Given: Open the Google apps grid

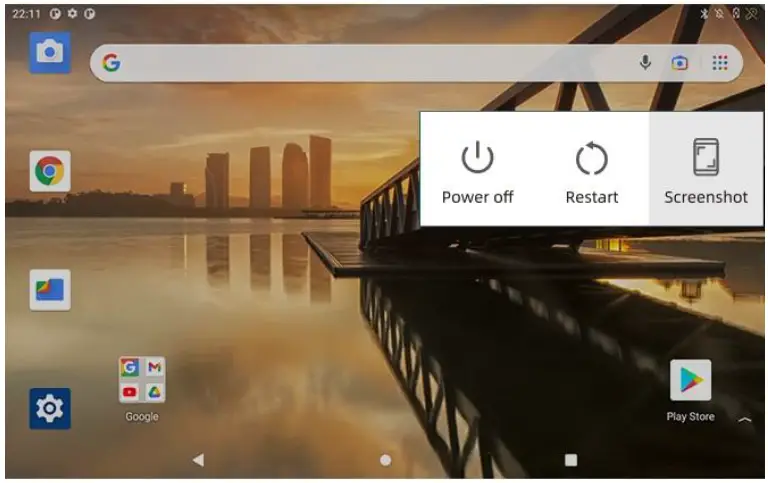Looking at the screenshot, I should point(720,63).
